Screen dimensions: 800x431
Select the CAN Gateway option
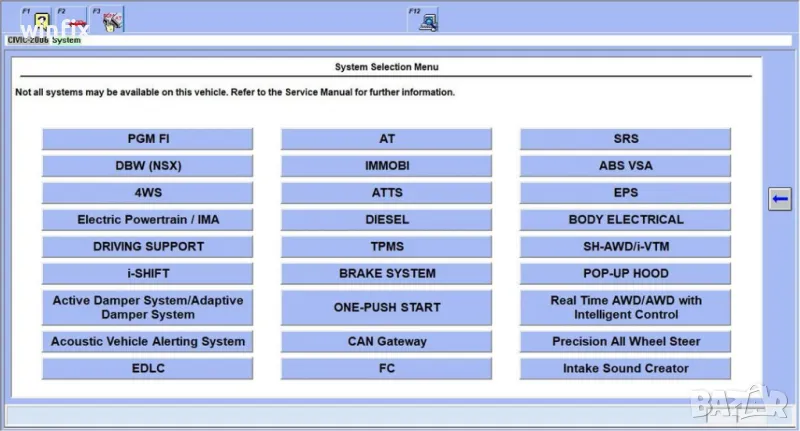(x=386, y=342)
